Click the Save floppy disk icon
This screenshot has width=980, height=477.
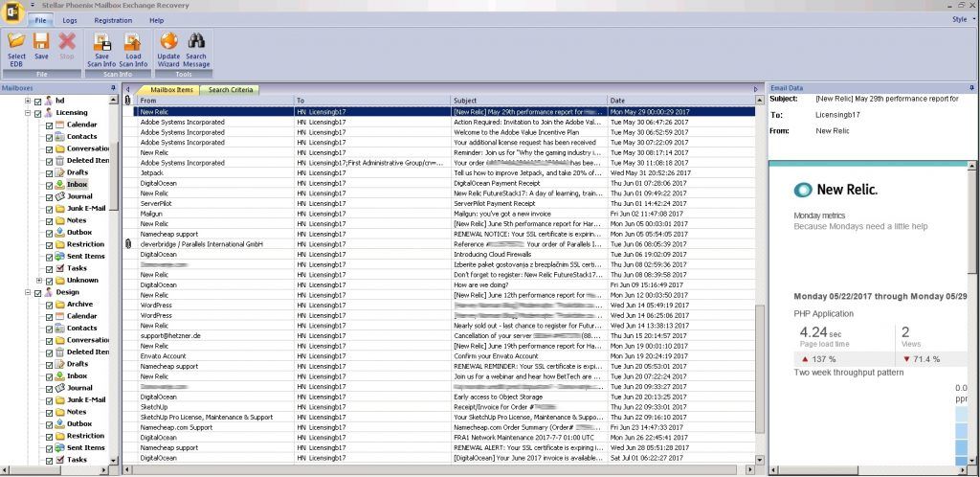point(41,42)
